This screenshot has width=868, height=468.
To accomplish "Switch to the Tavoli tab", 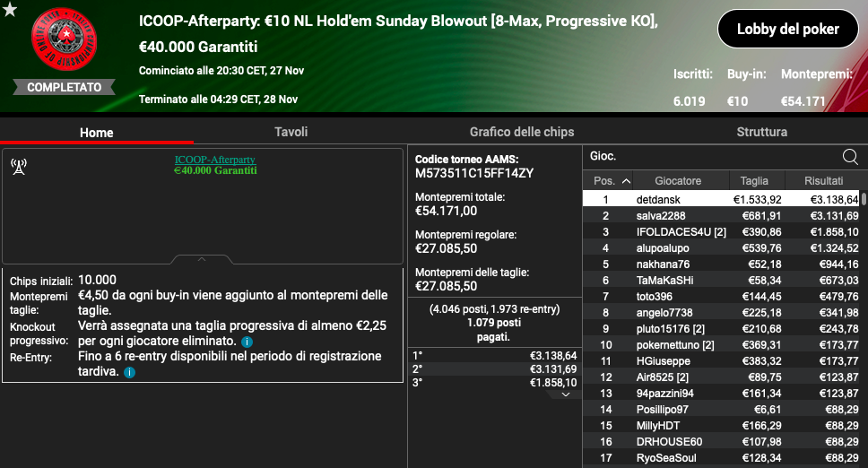I will coord(291,132).
